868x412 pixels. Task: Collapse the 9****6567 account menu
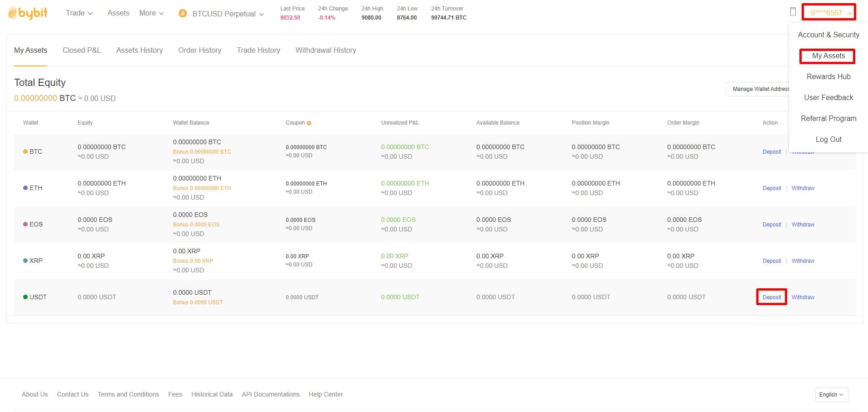coord(829,12)
